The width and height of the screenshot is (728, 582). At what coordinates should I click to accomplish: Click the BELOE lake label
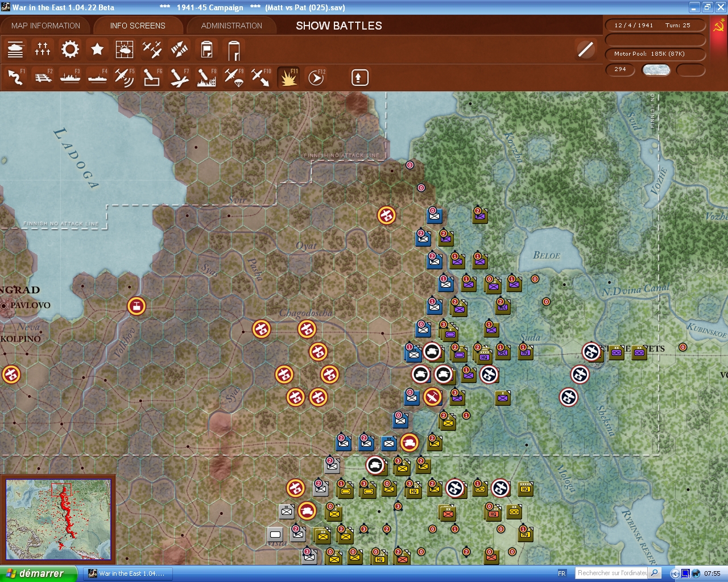click(547, 256)
